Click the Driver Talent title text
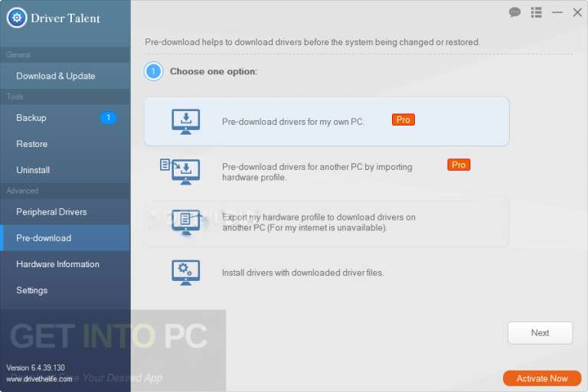The image size is (588, 392). coord(65,18)
